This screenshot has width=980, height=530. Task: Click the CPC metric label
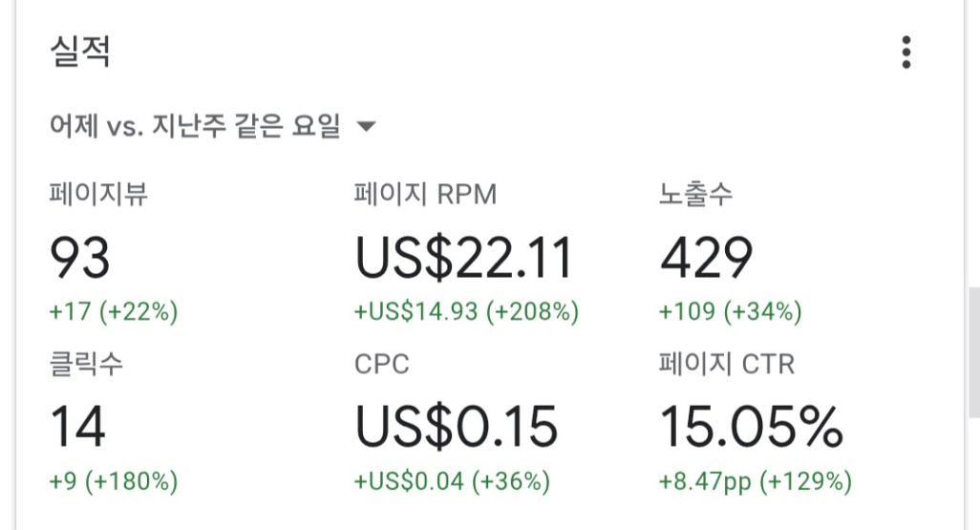tap(381, 364)
